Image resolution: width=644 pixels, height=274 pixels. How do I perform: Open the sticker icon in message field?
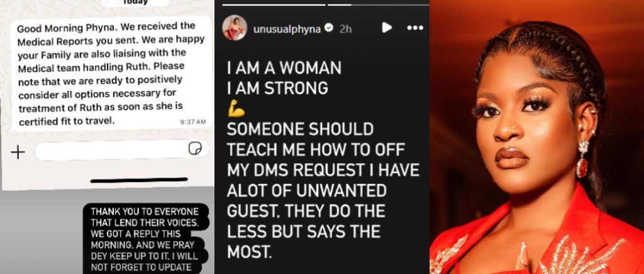[195, 149]
